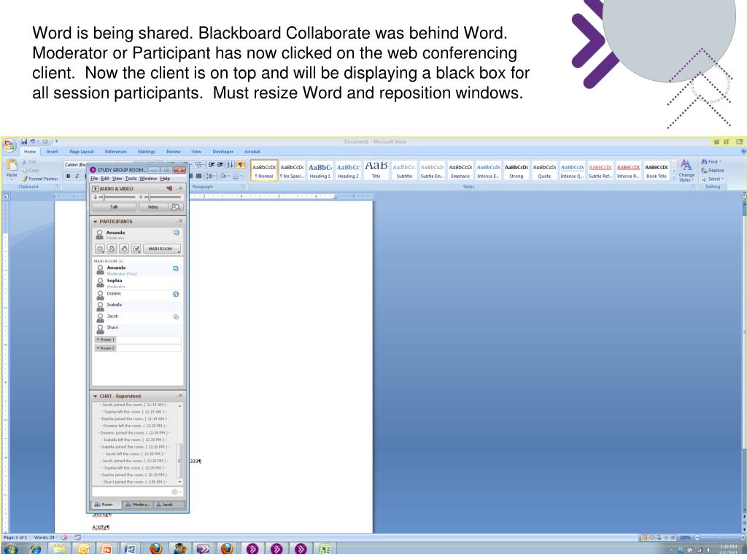Select Format Painter in Clipboard group

[40, 179]
